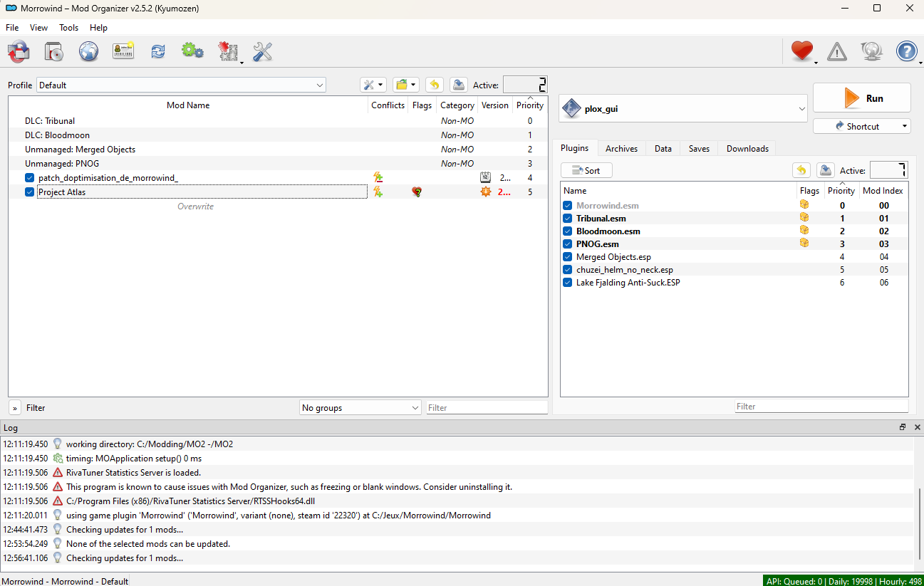The height and width of the screenshot is (586, 924).
Task: Sort plugins by Mod Index column header
Action: [883, 190]
